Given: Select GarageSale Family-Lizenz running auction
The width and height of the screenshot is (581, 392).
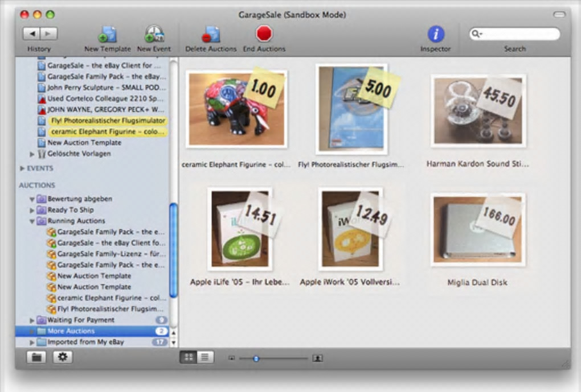Looking at the screenshot, I should (x=92, y=254).
